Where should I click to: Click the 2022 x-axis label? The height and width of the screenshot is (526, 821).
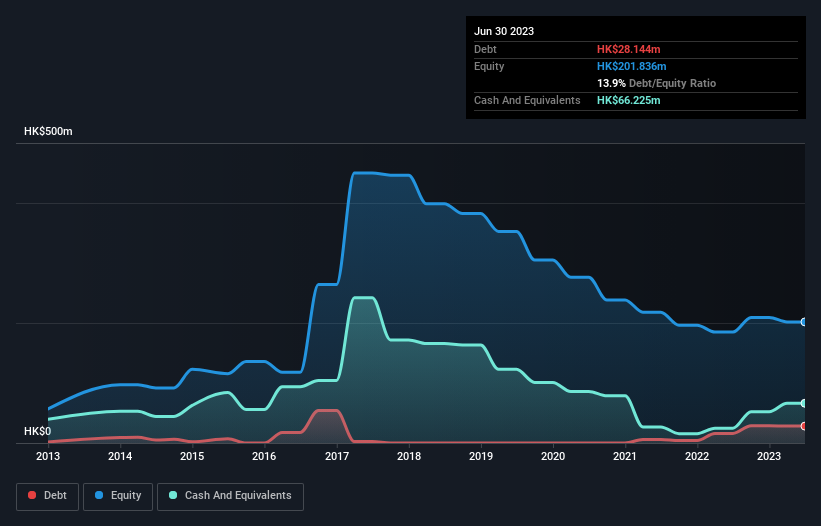pos(697,456)
